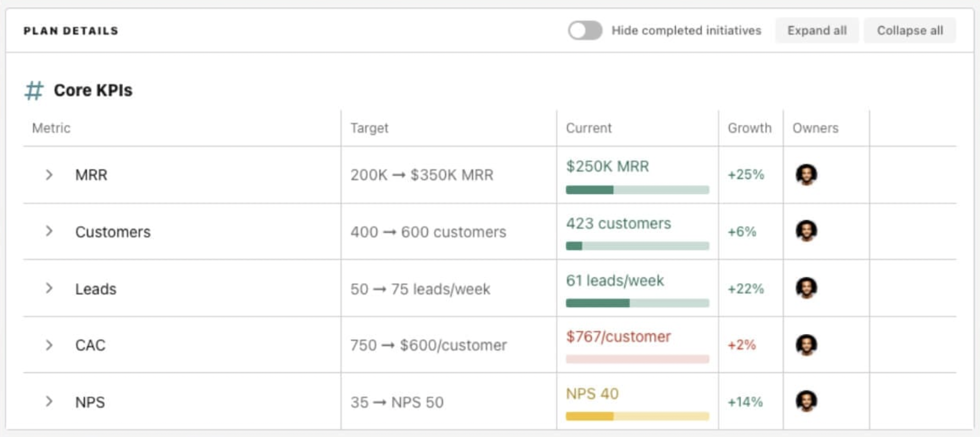Select the Leads owner avatar
Screen dimensions: 980x437
click(x=806, y=288)
